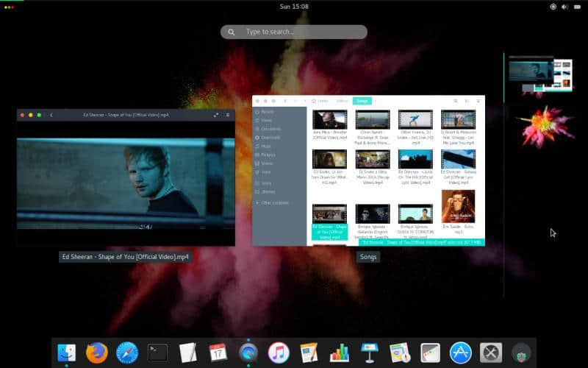This screenshot has height=368, width=588.
Task: Open App Store from the dock
Action: click(x=460, y=353)
